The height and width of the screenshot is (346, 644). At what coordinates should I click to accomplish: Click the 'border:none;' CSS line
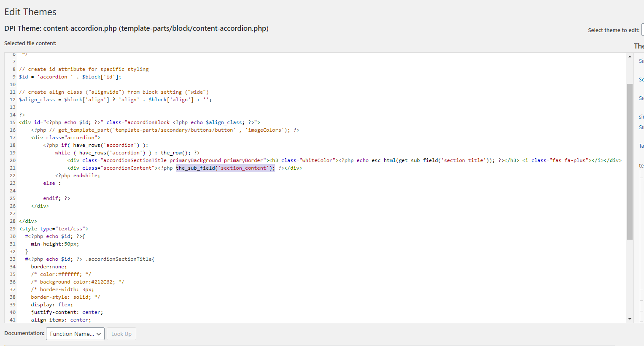[x=49, y=267]
